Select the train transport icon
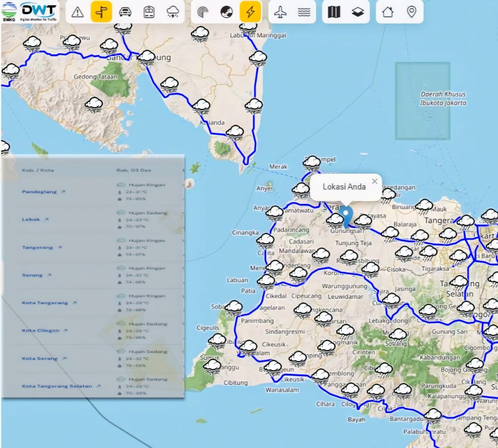 click(149, 12)
